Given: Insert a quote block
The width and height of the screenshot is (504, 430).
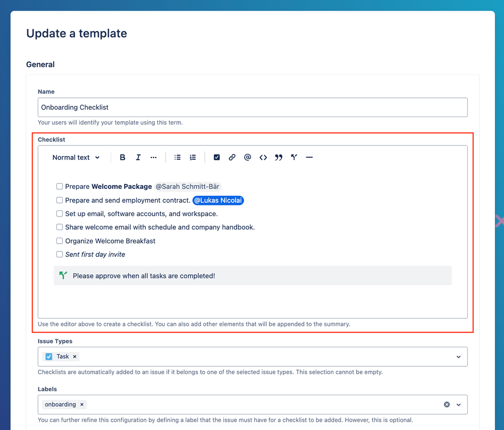Looking at the screenshot, I should pyautogui.click(x=278, y=157).
